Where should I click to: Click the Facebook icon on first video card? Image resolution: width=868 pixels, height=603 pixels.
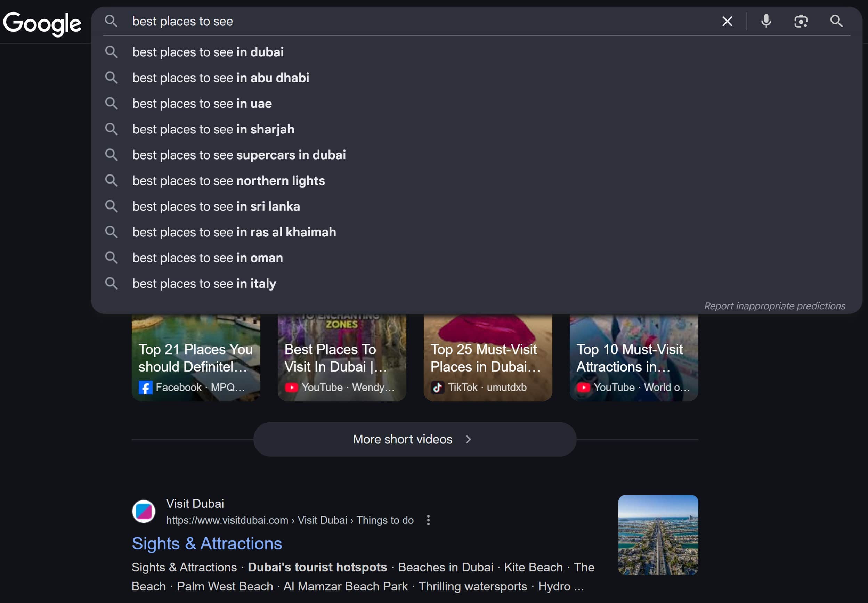coord(146,388)
